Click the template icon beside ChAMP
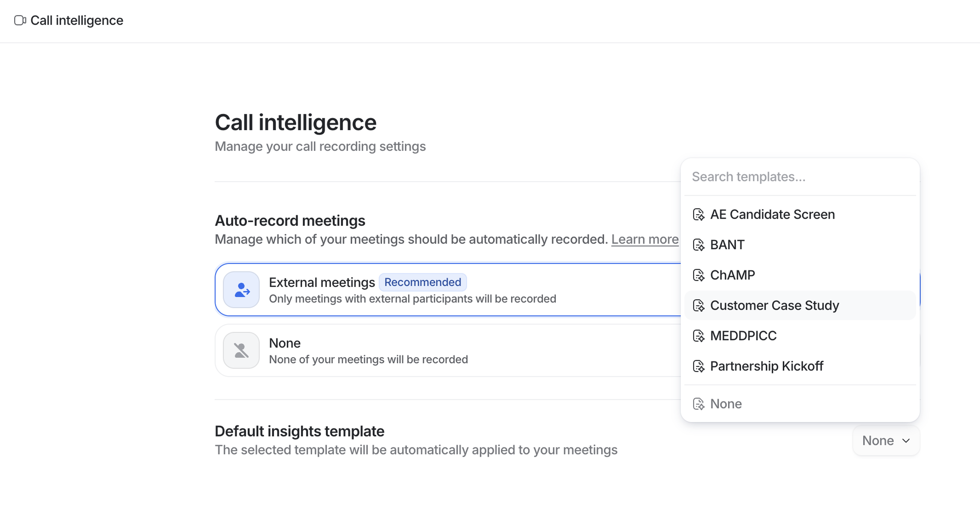This screenshot has width=980, height=526. [x=699, y=275]
